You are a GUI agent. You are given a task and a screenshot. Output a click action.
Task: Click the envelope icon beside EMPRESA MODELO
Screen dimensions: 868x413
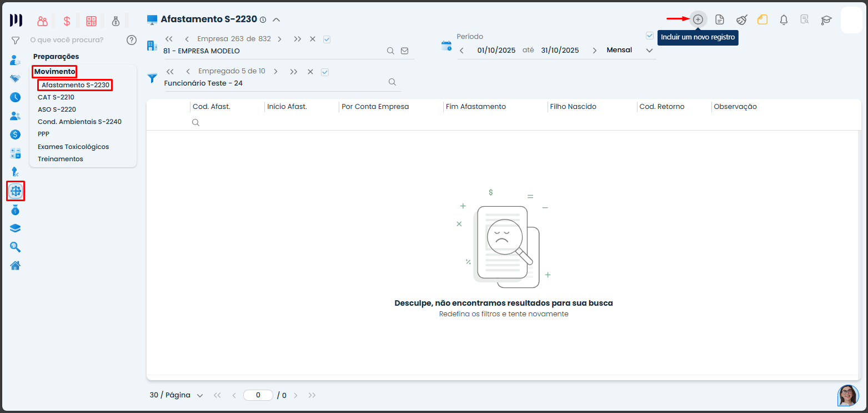405,51
